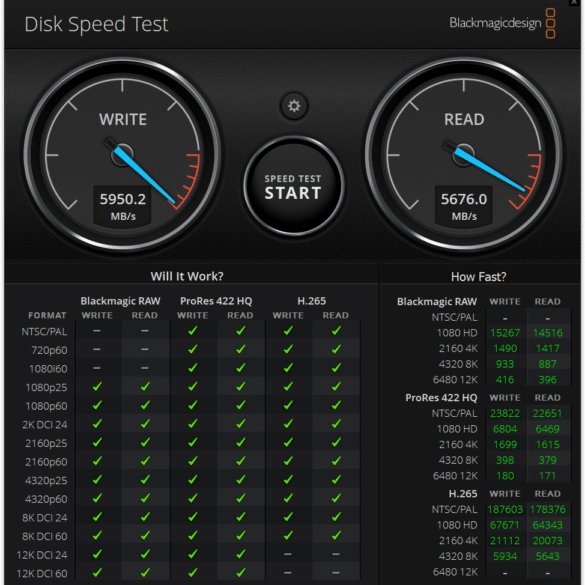Click the FORMAT column header

pos(47,315)
